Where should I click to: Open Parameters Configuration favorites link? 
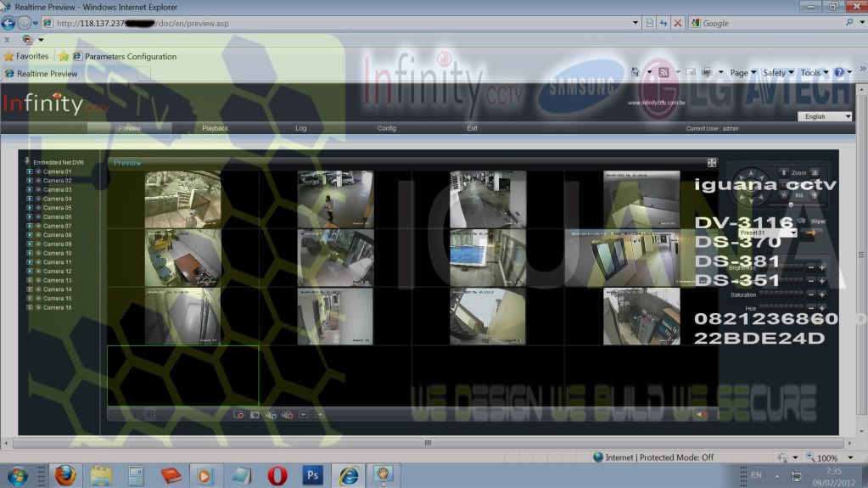coord(125,57)
